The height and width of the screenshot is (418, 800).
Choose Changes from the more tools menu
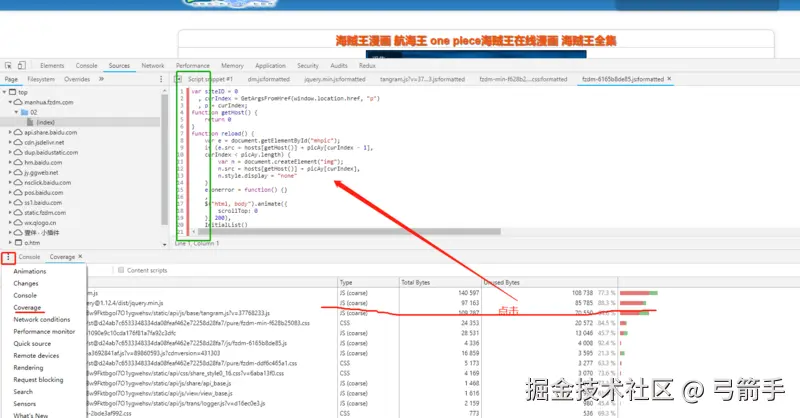(26, 283)
